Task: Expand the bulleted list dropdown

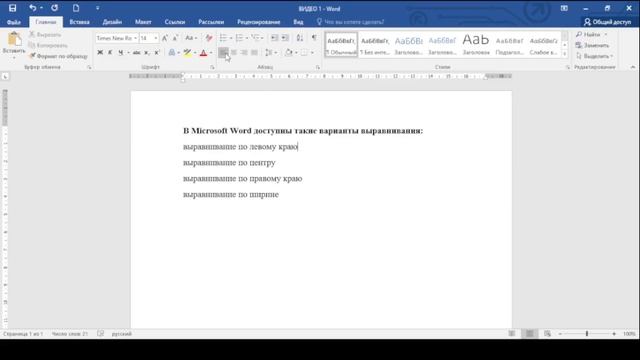Action: (231, 38)
